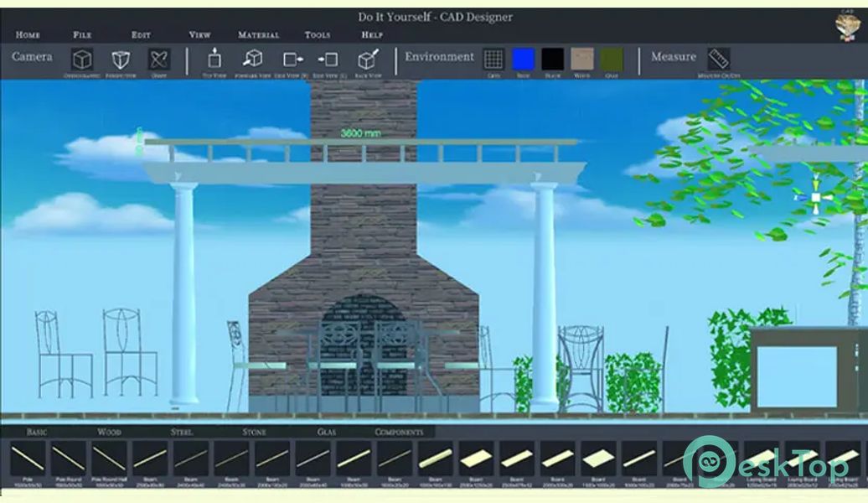Click the 3600 mm measurement label
Viewport: 868px width, 503px height.
coord(360,133)
